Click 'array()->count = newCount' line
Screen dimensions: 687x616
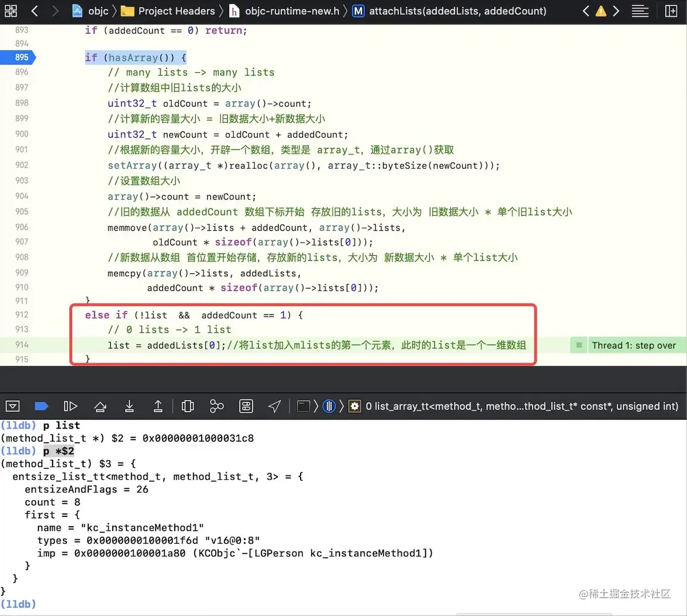(x=182, y=196)
